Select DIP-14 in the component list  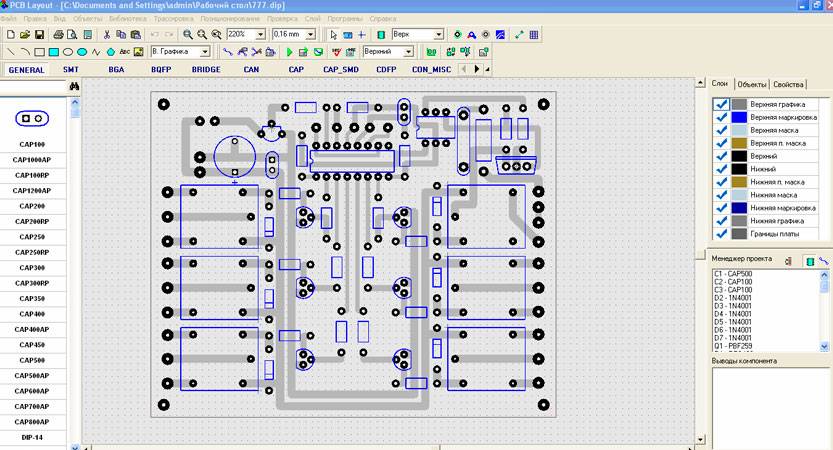[x=32, y=437]
